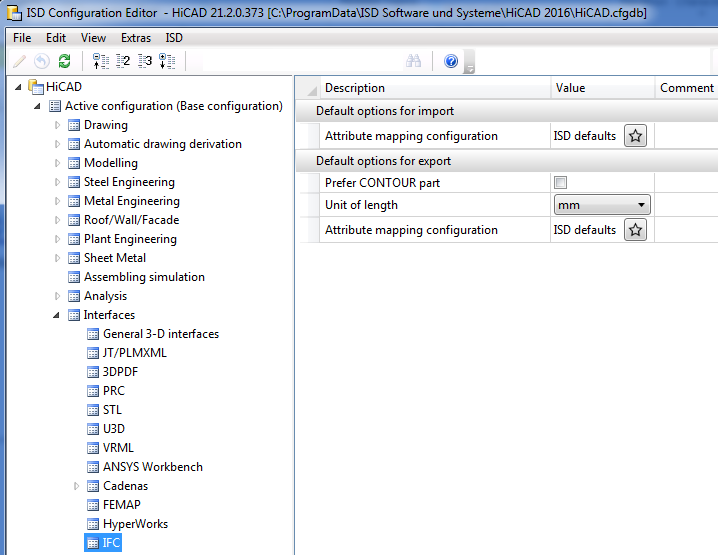The width and height of the screenshot is (718, 555).
Task: Select the U3D entry
Action: [114, 429]
